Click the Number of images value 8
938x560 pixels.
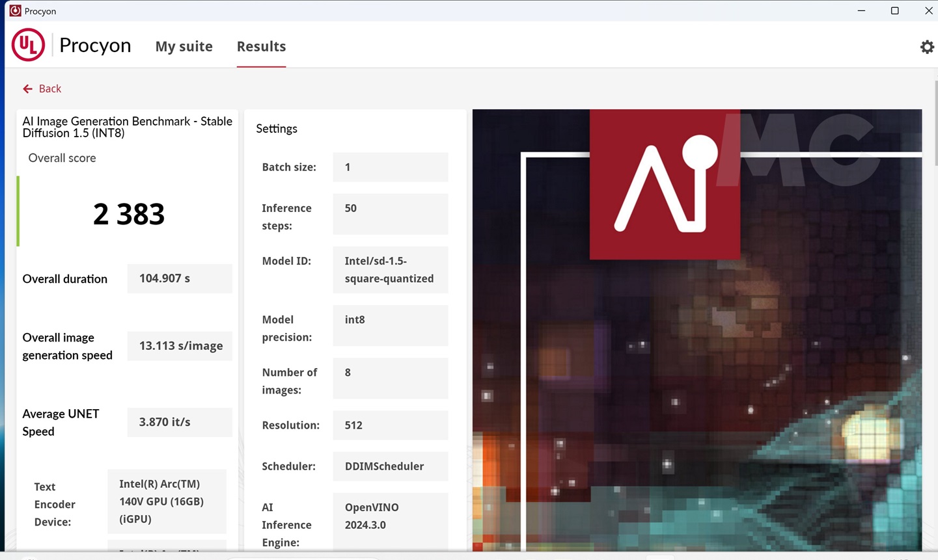390,378
